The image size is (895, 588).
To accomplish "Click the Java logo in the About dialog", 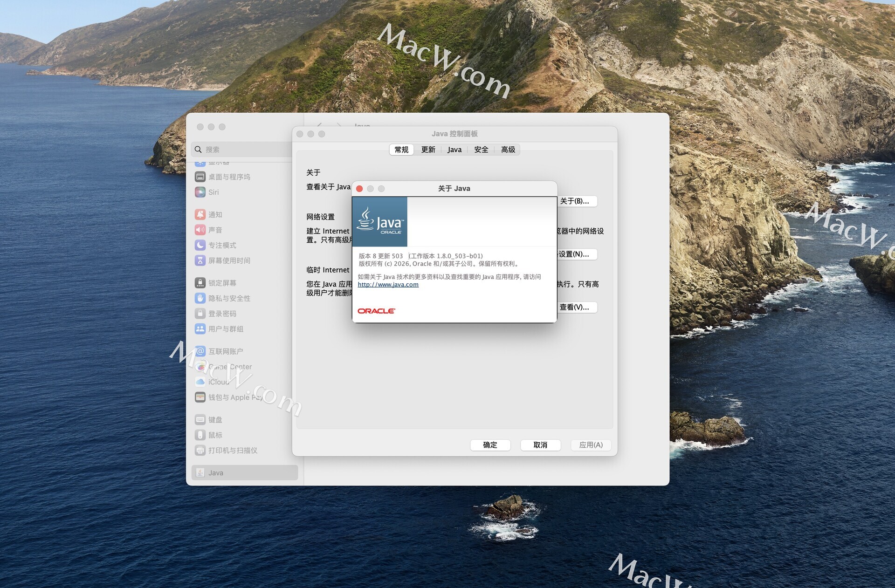I will pos(380,222).
